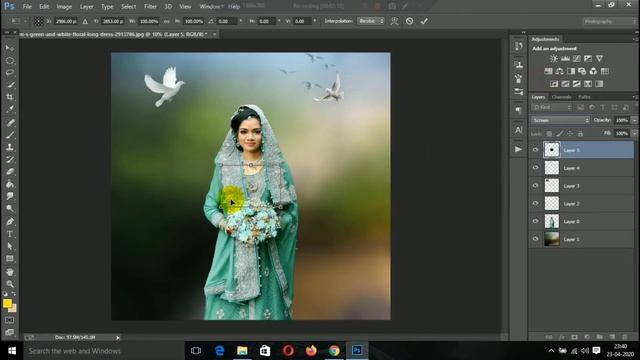Image resolution: width=640 pixels, height=360 pixels.
Task: Open the Actions panel play icon
Action: 518,149
